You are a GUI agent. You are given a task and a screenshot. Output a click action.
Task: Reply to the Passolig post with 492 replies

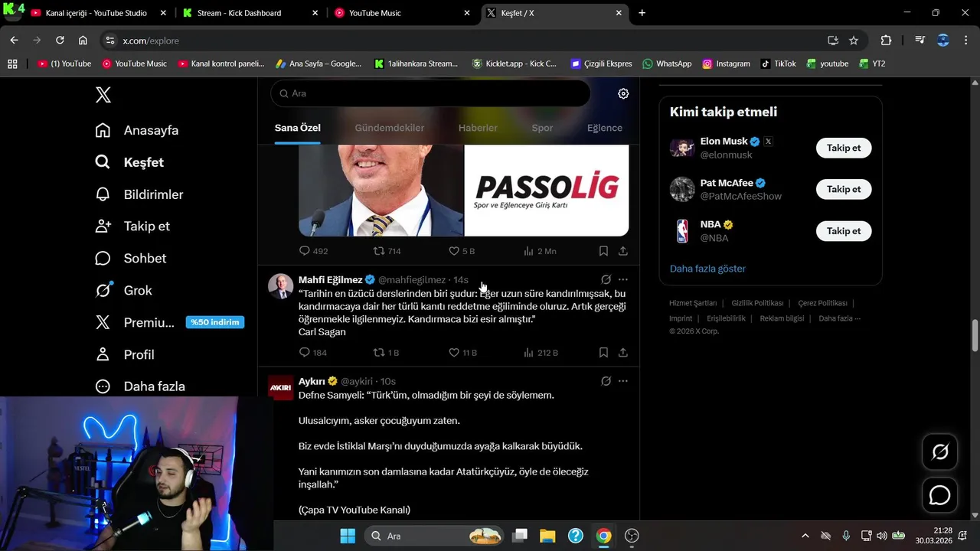tap(313, 251)
